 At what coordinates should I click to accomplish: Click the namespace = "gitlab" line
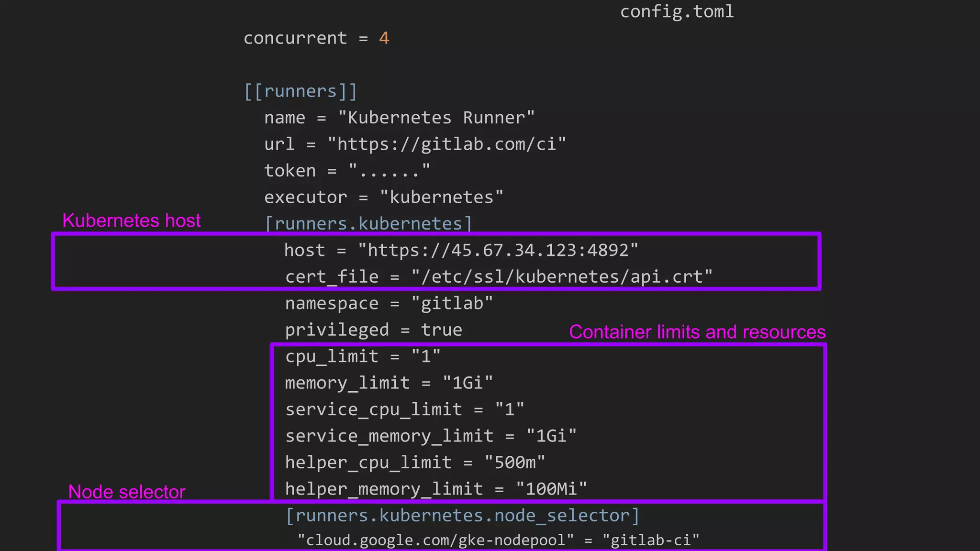(x=389, y=303)
